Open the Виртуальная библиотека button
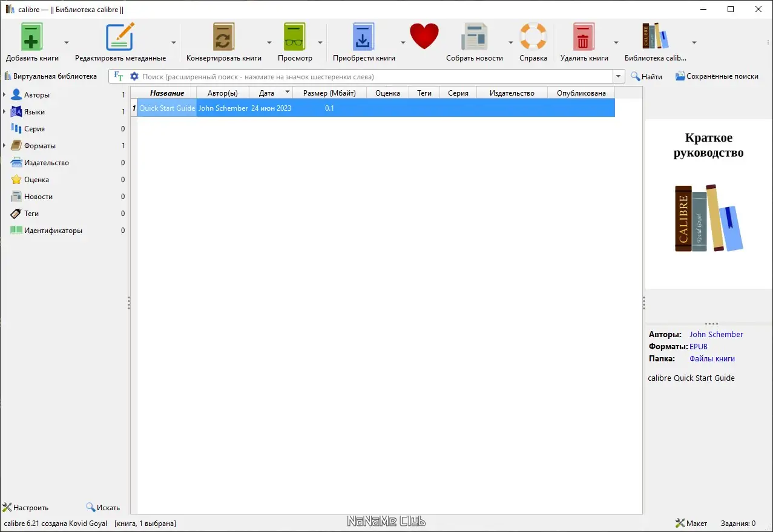The width and height of the screenshot is (773, 532). [x=51, y=76]
